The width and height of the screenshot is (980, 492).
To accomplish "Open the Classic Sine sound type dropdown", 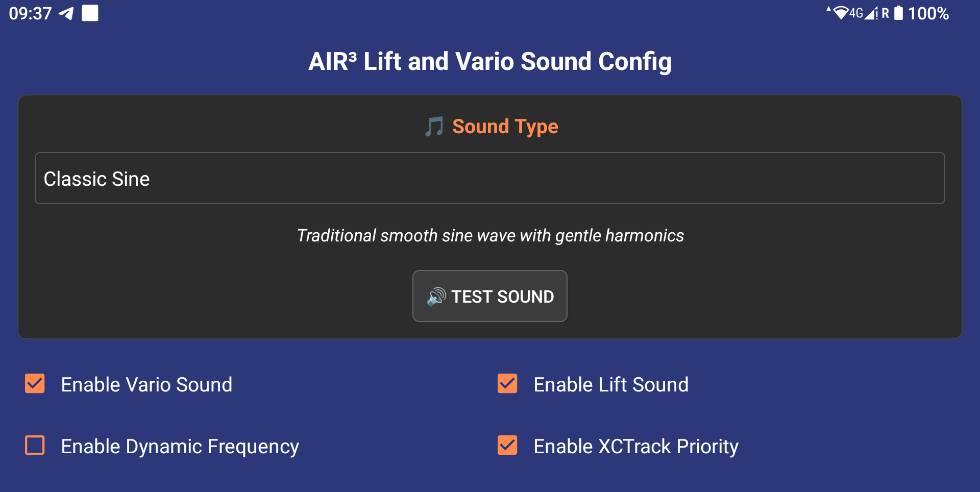I will 489,179.
